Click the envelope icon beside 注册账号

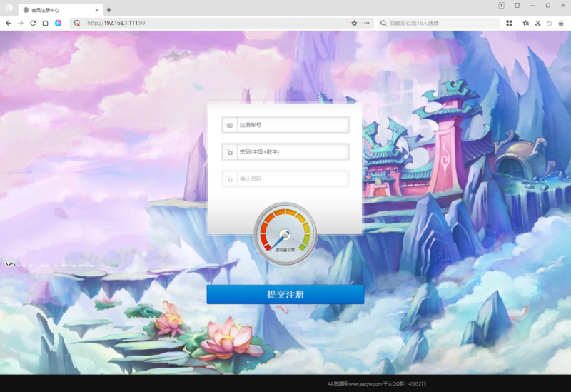click(229, 125)
